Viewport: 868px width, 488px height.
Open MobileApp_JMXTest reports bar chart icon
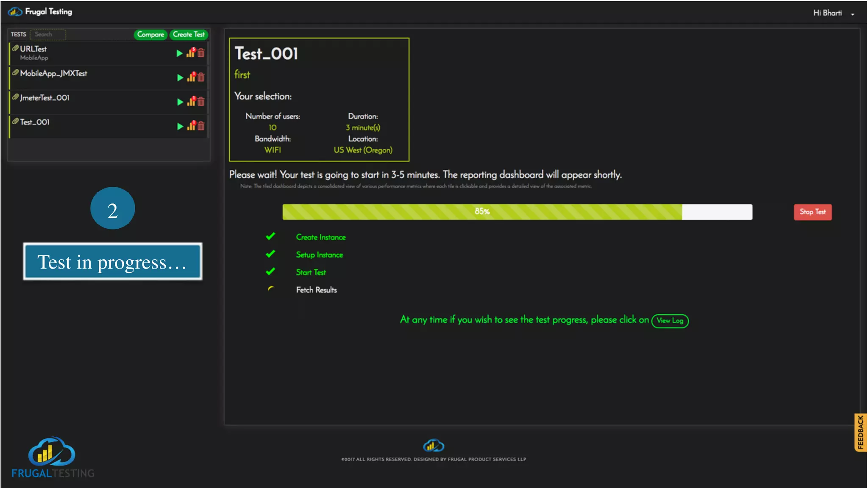pyautogui.click(x=191, y=78)
